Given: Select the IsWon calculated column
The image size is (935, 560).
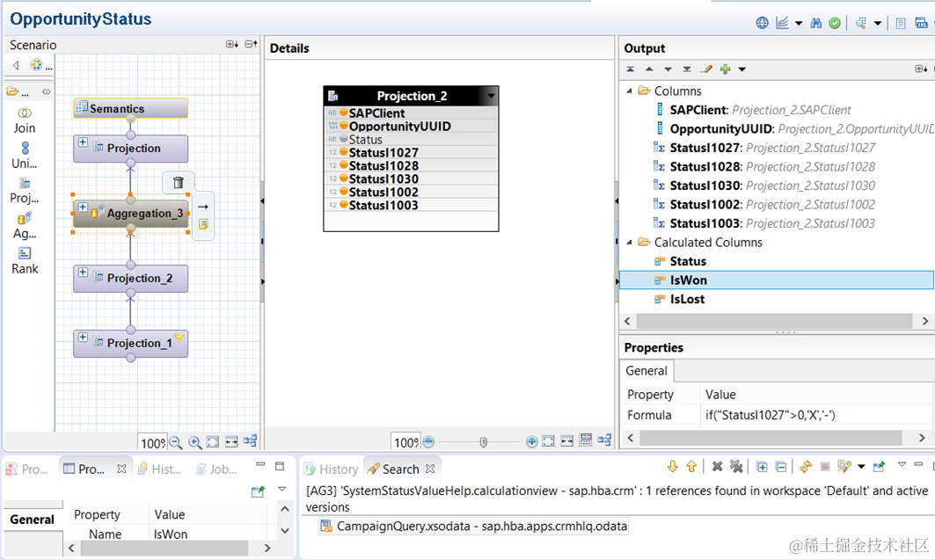Looking at the screenshot, I should click(x=777, y=280).
